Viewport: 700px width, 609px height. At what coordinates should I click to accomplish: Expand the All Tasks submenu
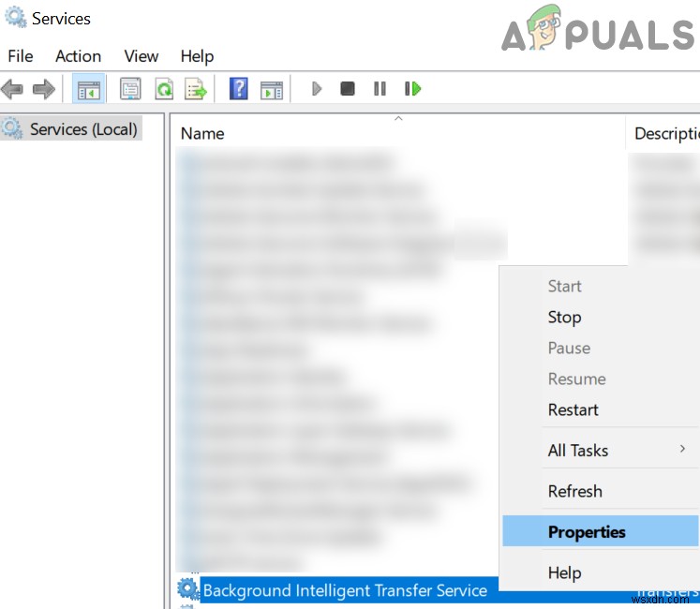point(601,450)
